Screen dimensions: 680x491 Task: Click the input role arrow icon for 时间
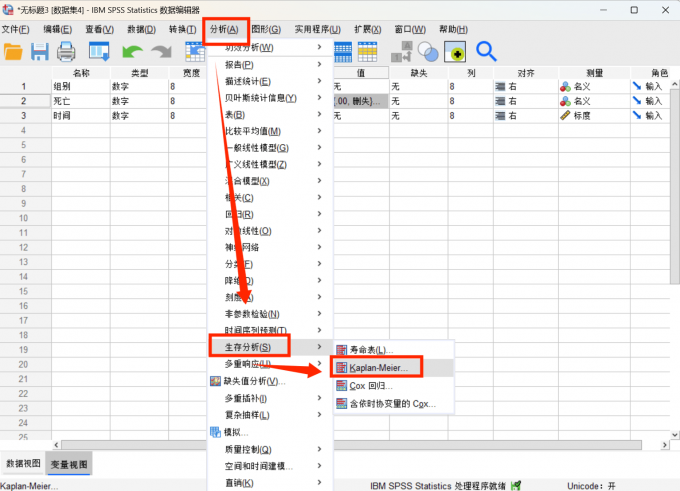(637, 115)
